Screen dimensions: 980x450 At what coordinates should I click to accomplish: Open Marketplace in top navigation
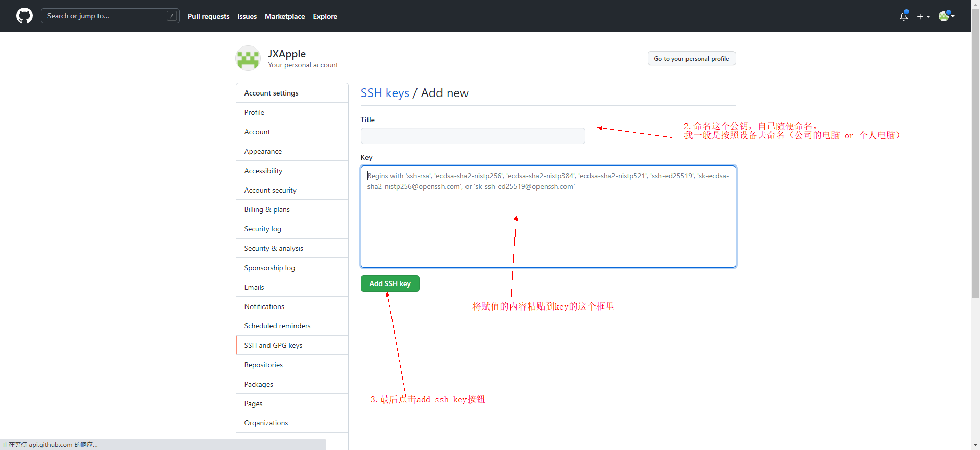tap(285, 16)
